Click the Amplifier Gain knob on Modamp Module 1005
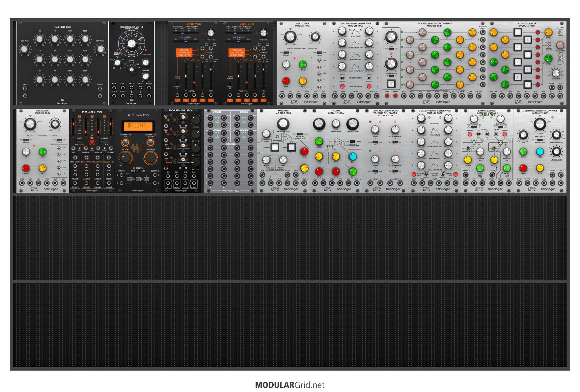The height and width of the screenshot is (392, 580). point(283,124)
